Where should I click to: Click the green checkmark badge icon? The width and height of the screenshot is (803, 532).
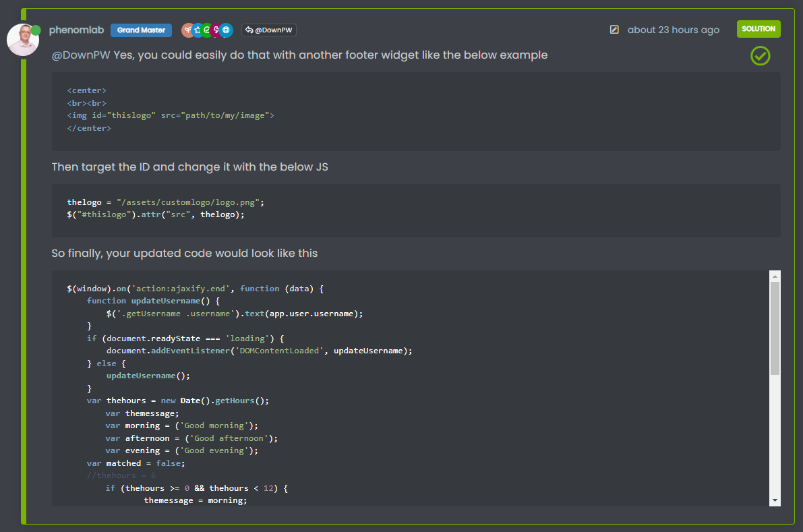pos(207,30)
